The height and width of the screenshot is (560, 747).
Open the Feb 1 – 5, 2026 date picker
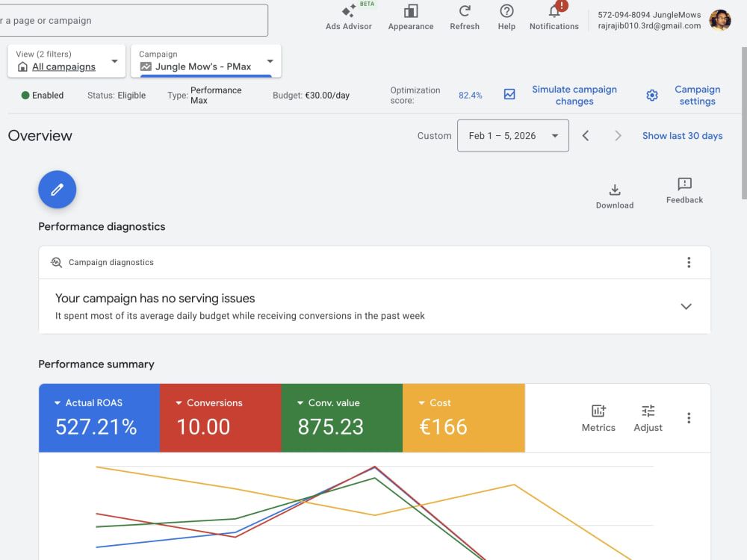(x=512, y=136)
